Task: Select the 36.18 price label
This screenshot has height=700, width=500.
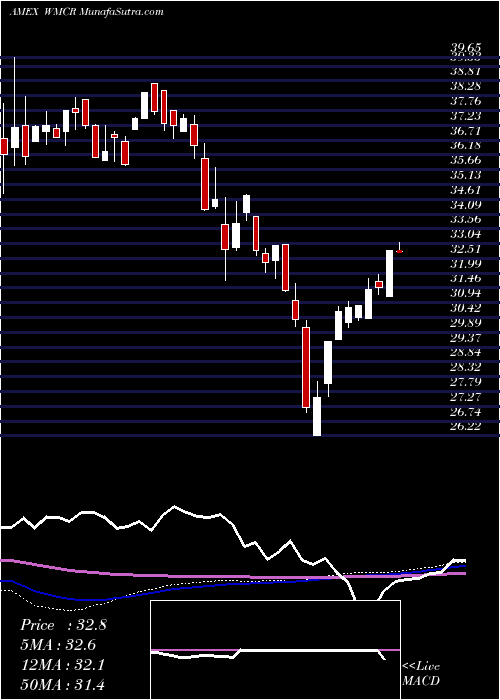Action: tap(465, 146)
